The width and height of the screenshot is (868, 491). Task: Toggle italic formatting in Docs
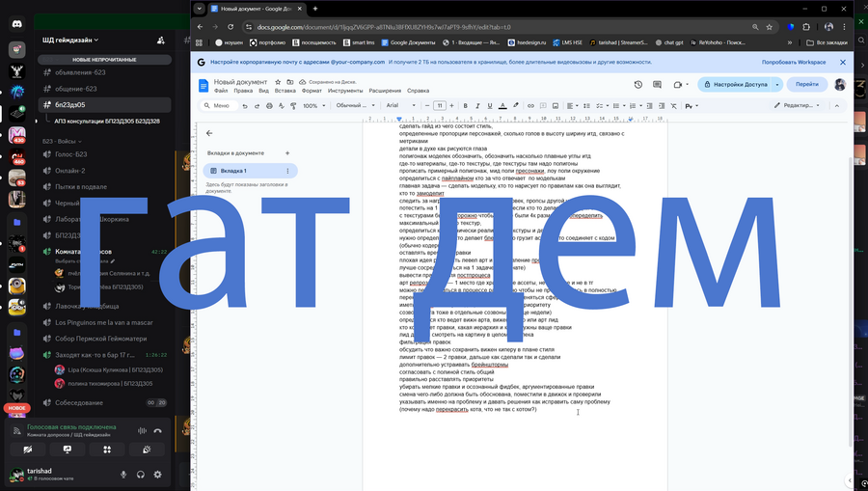tap(477, 106)
